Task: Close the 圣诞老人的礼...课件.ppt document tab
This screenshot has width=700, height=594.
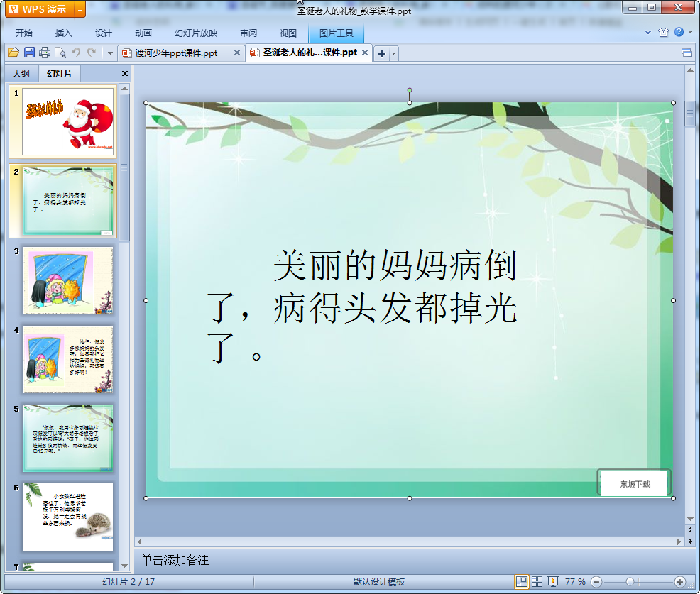Action: point(365,53)
